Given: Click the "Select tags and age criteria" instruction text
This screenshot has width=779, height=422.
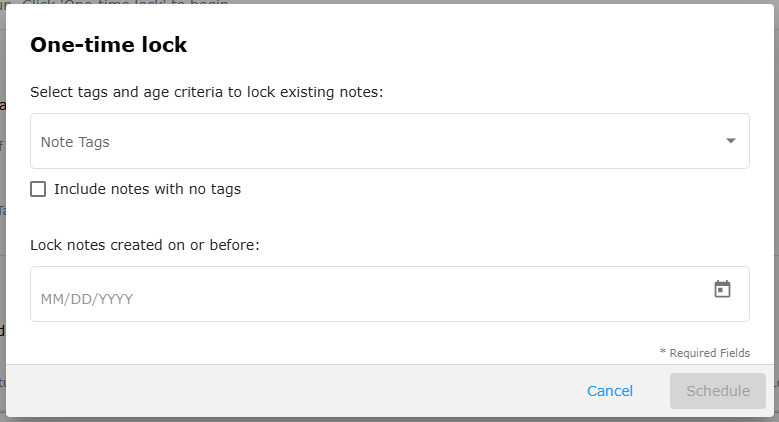Looking at the screenshot, I should point(207,92).
